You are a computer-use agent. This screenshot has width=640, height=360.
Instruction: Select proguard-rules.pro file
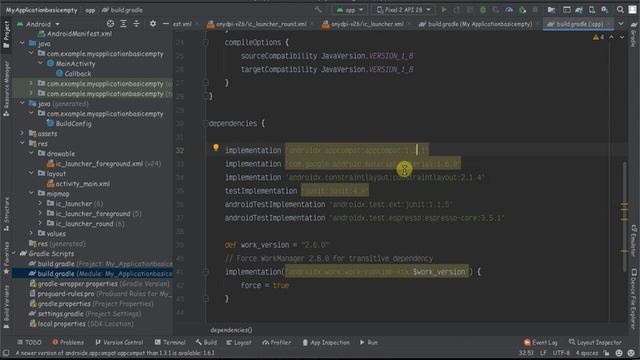(100, 294)
